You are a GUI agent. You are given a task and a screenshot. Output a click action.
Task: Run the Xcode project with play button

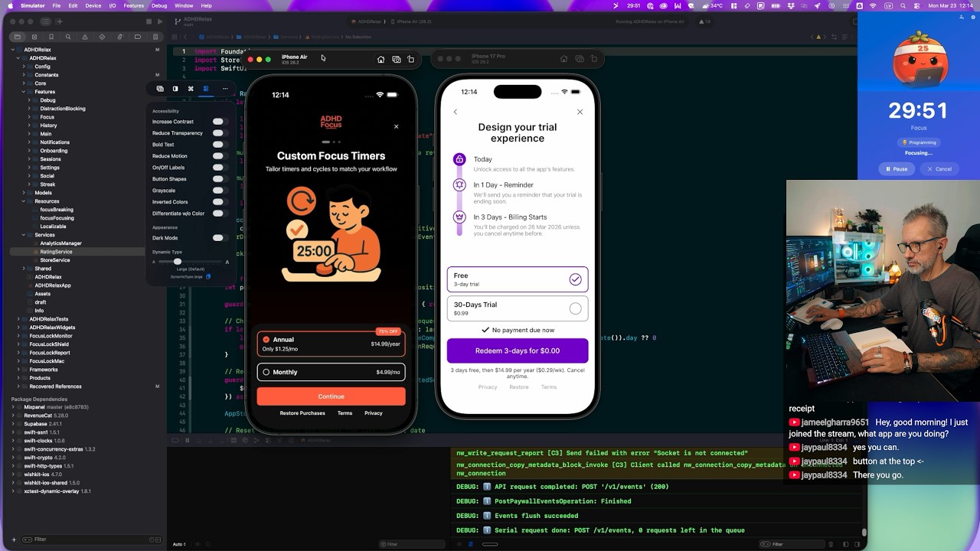[x=160, y=21]
